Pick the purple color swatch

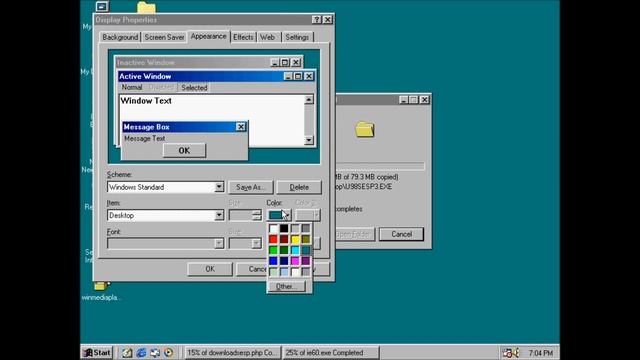[306, 261]
